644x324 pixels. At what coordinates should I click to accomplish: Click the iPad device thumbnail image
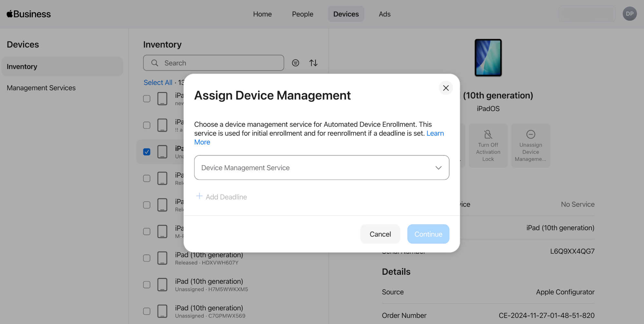488,58
